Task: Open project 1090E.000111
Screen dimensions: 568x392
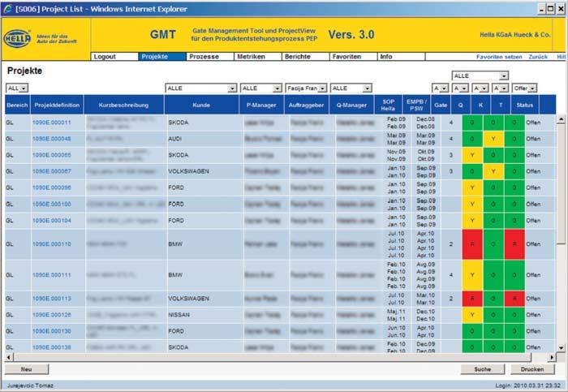Action: (x=52, y=275)
